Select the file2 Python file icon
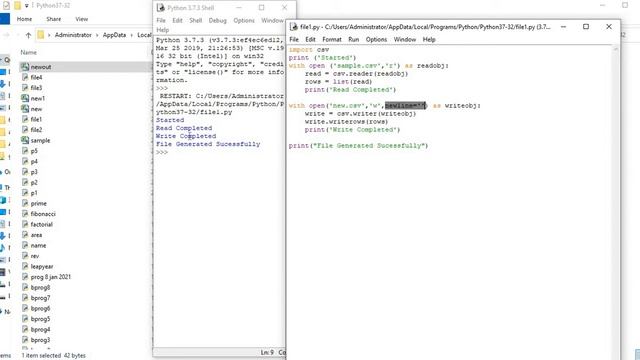Screen dimensions: 640x360 (x=25, y=130)
